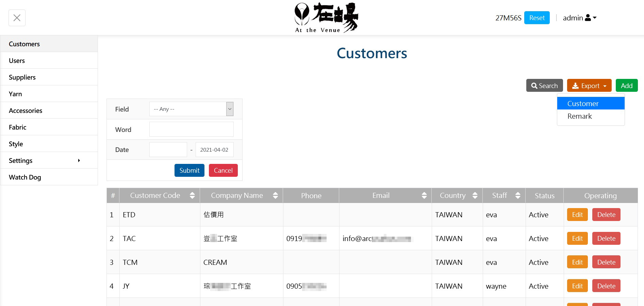Image resolution: width=644 pixels, height=306 pixels.
Task: Close the sidebar with the X icon
Action: pos(17,18)
